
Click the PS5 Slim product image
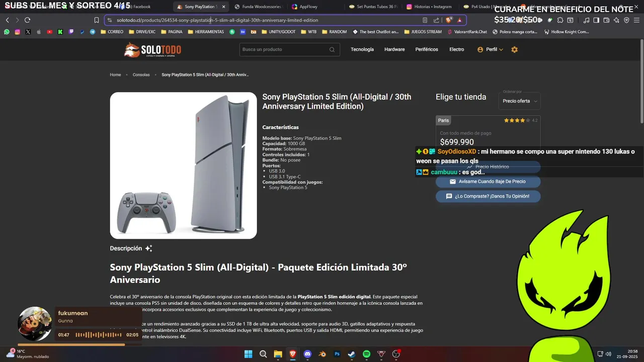pos(183,165)
